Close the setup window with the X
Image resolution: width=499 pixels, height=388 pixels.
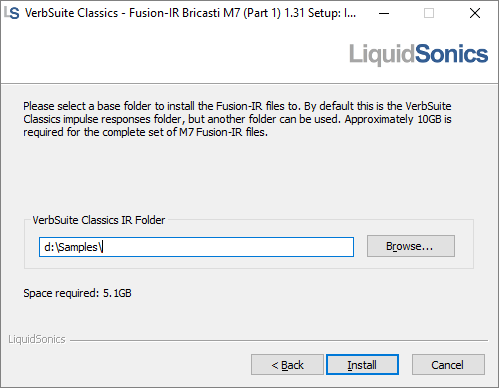(475, 13)
